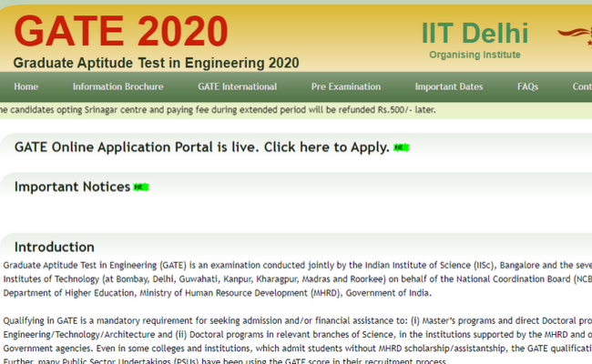The width and height of the screenshot is (592, 364).
Task: Open the Home menu item
Action: [x=26, y=86]
